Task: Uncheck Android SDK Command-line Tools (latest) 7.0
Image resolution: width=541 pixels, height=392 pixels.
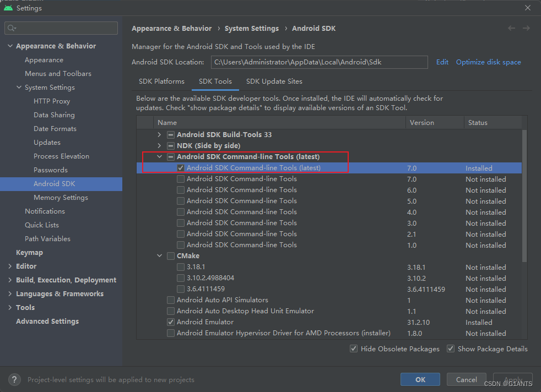Action: pyautogui.click(x=181, y=168)
